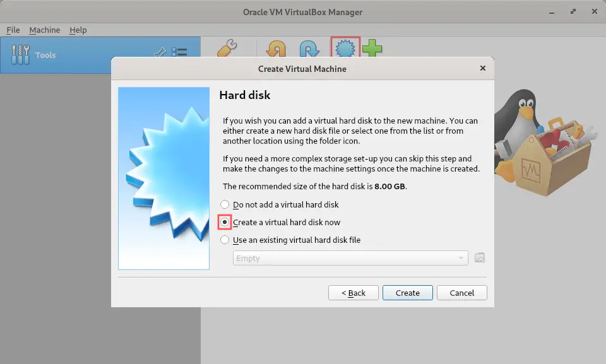Minimize the VirtualBox Manager window
The width and height of the screenshot is (606, 364).
tap(552, 12)
